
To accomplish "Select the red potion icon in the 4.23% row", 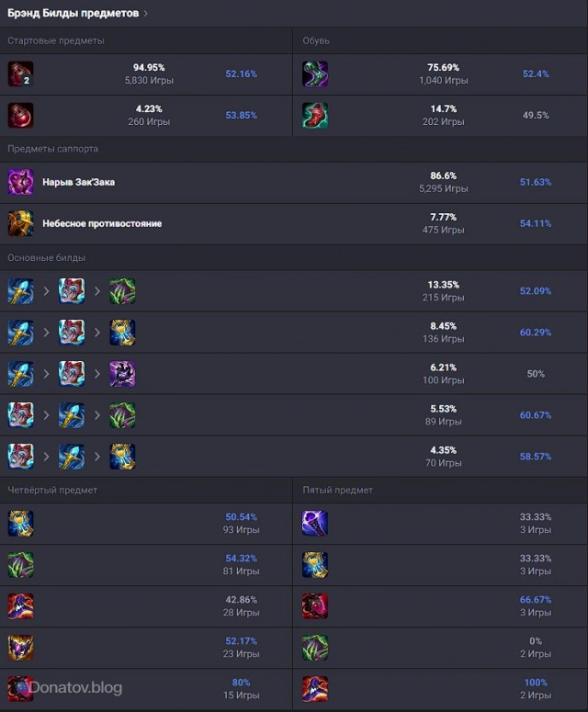I will pos(20,116).
